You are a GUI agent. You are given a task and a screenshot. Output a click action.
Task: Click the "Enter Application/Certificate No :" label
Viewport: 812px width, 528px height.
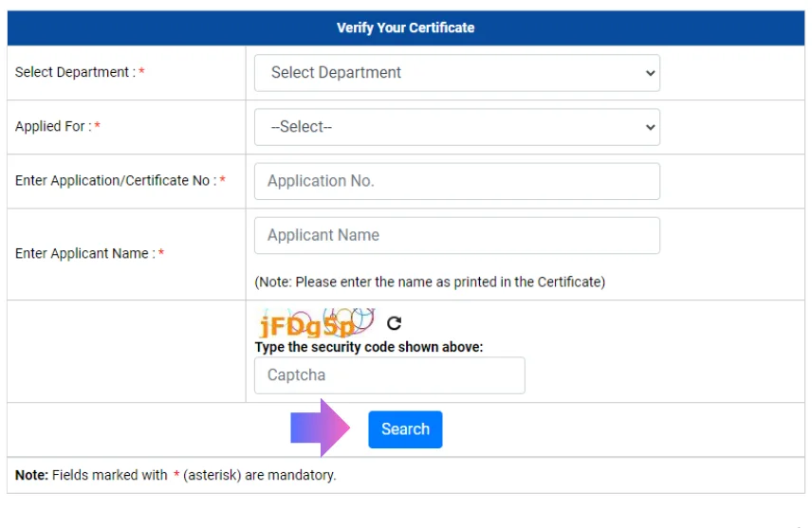(115, 181)
